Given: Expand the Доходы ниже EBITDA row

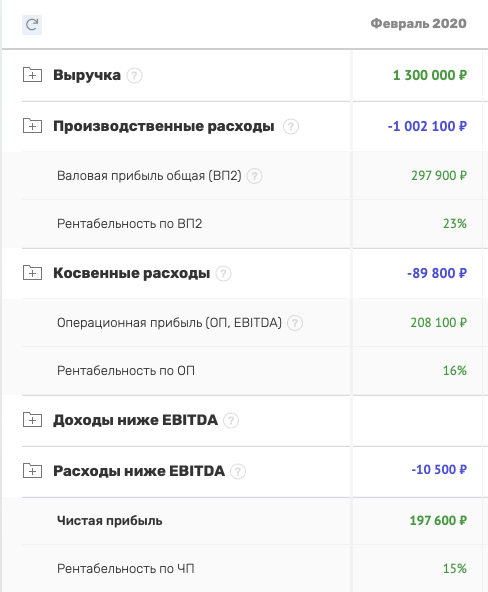Looking at the screenshot, I should 32,419.
